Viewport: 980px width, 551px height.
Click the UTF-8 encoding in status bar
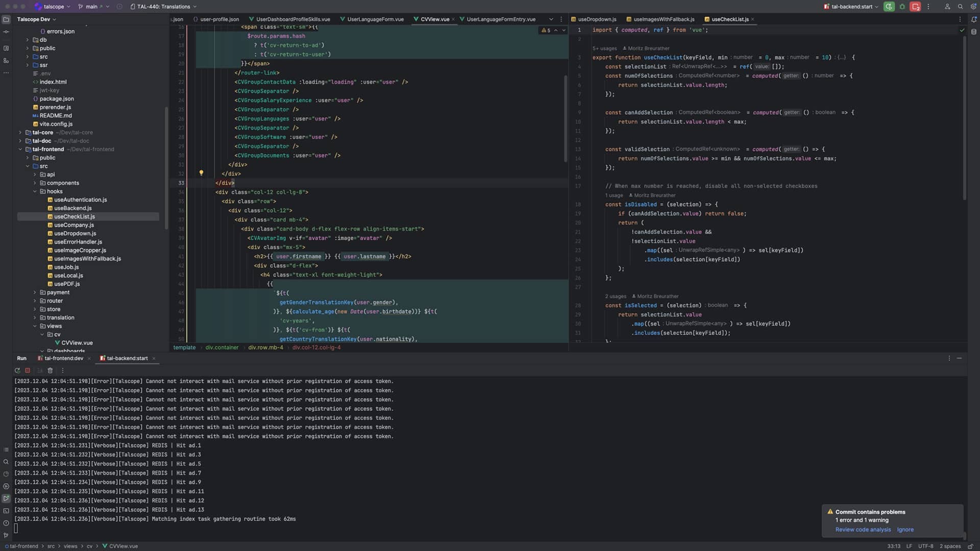925,545
